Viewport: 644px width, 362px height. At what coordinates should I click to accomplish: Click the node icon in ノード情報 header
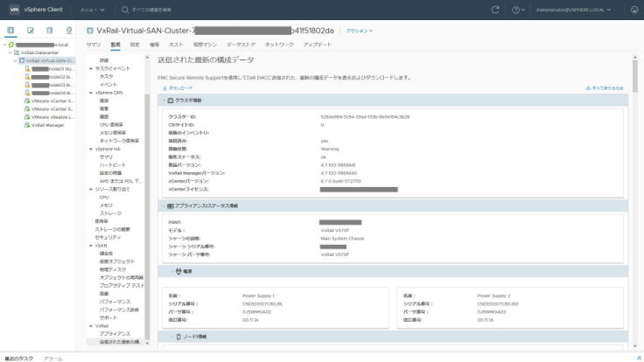click(178, 337)
